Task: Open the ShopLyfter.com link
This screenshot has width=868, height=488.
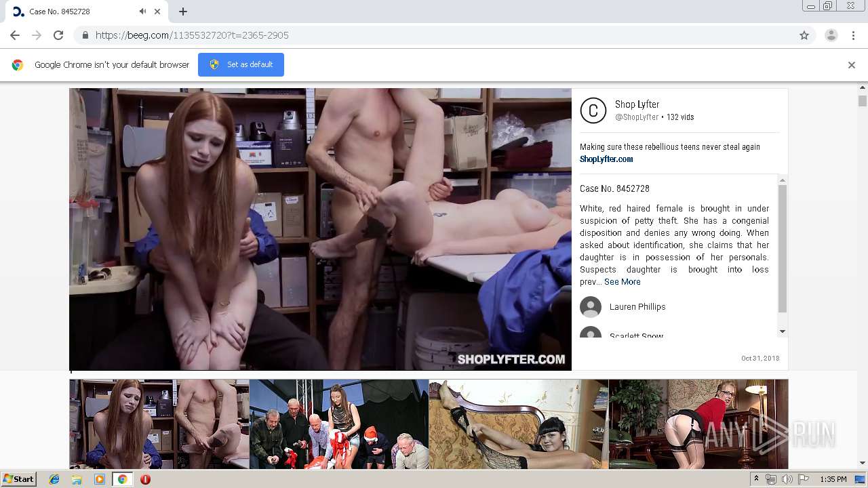Action: point(606,159)
